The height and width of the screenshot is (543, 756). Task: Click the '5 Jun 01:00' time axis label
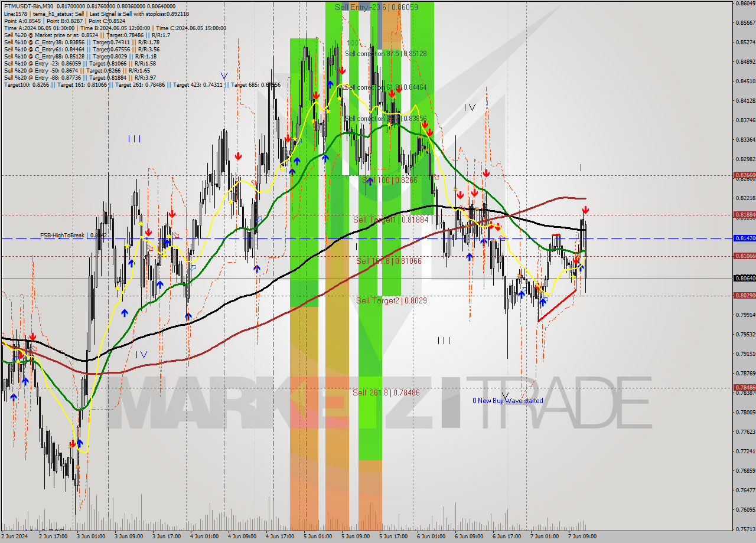click(x=318, y=537)
